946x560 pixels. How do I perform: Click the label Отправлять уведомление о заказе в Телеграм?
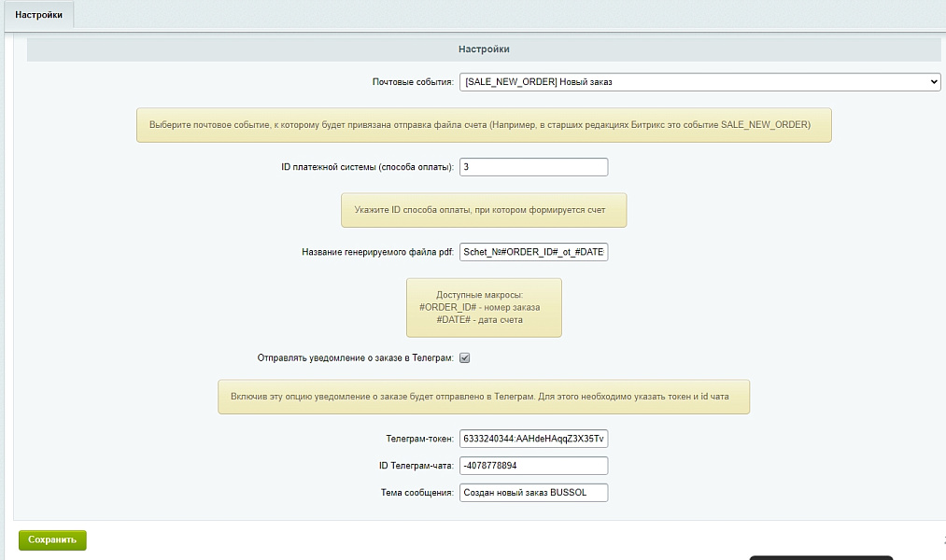click(x=356, y=358)
